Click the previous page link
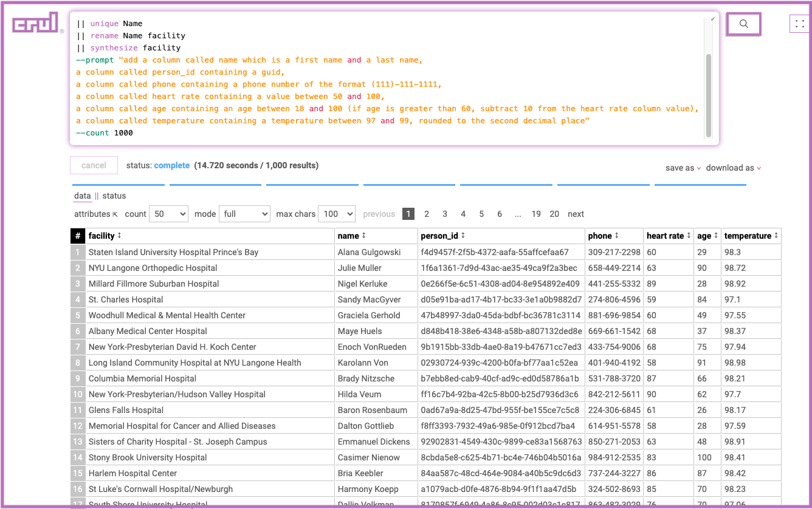The image size is (812, 509). tap(379, 214)
